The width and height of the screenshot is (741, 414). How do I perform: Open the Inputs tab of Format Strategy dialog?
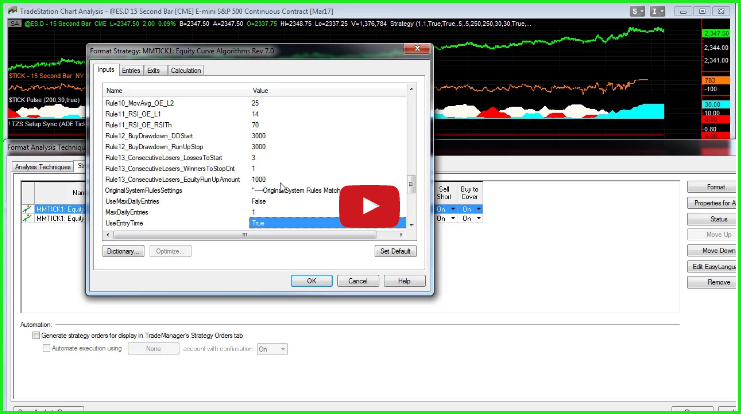[x=106, y=69]
